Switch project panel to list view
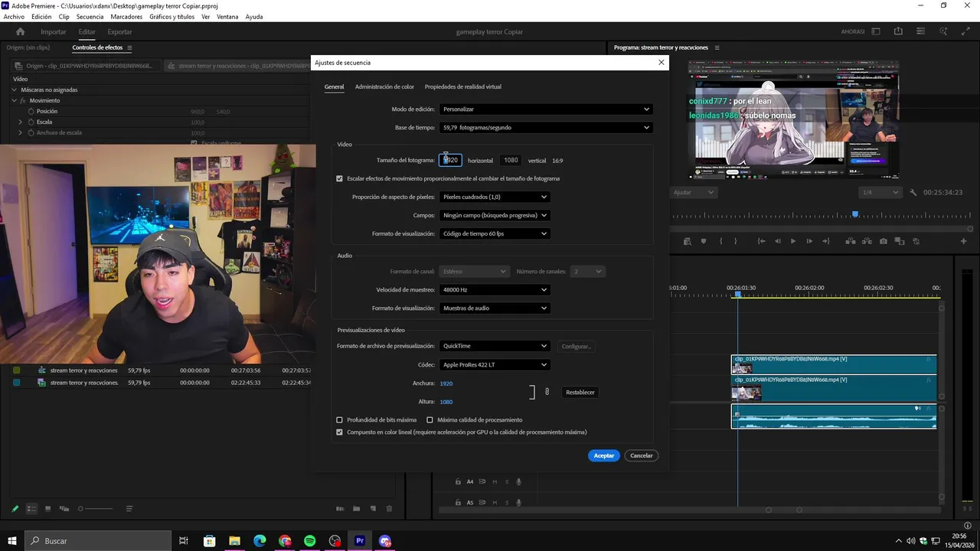Image resolution: width=980 pixels, height=551 pixels. pyautogui.click(x=31, y=509)
